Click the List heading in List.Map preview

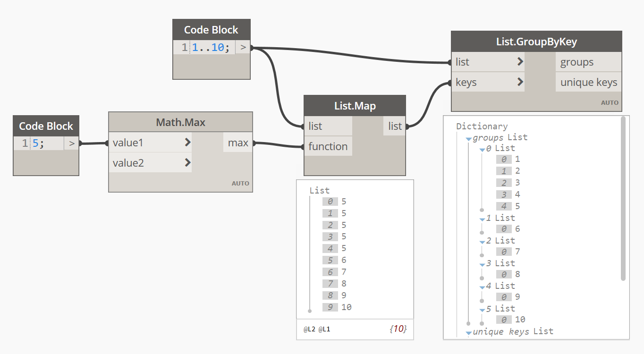[x=320, y=190]
